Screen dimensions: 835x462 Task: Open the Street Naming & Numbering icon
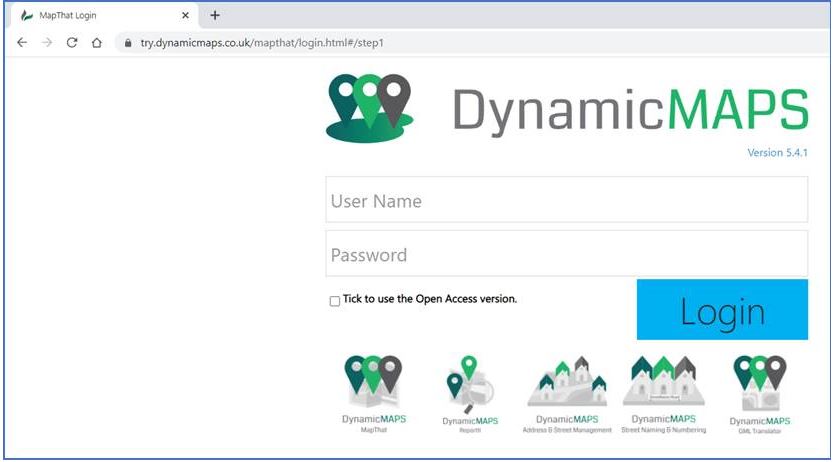click(664, 394)
